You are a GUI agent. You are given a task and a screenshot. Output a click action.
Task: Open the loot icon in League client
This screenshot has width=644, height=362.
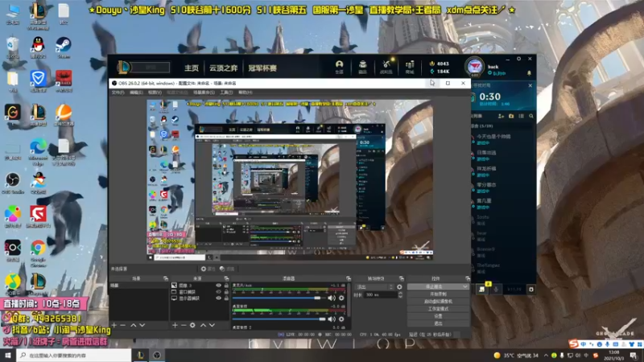coord(386,67)
